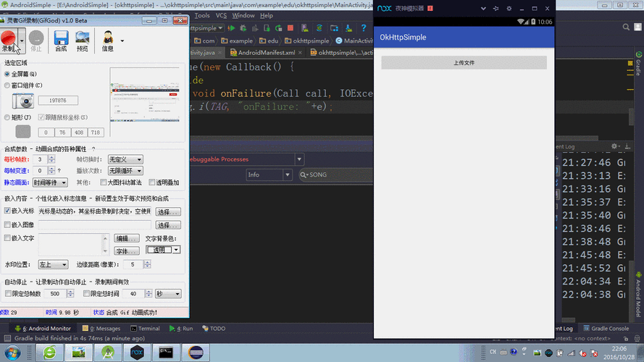Open Help with the blue question mark icon

click(x=364, y=28)
